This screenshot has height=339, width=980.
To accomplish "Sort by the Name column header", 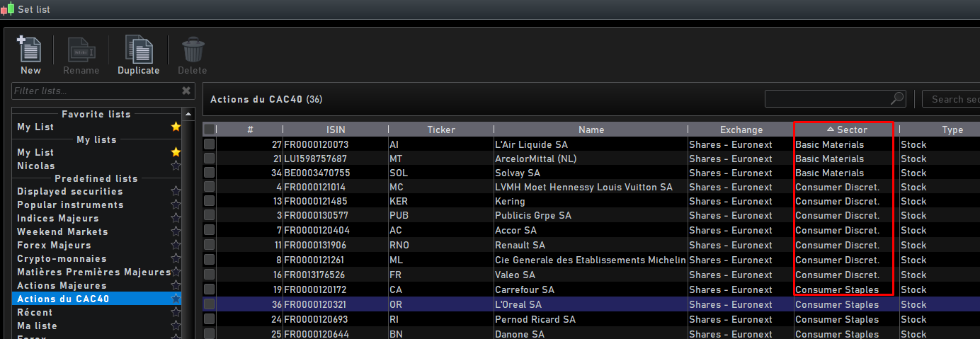I will (591, 130).
